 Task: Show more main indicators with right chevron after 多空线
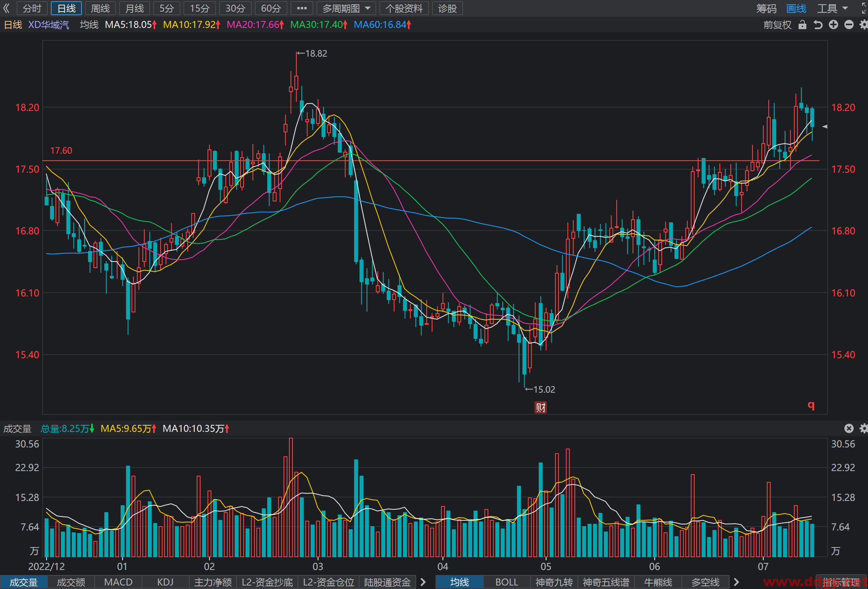737,582
